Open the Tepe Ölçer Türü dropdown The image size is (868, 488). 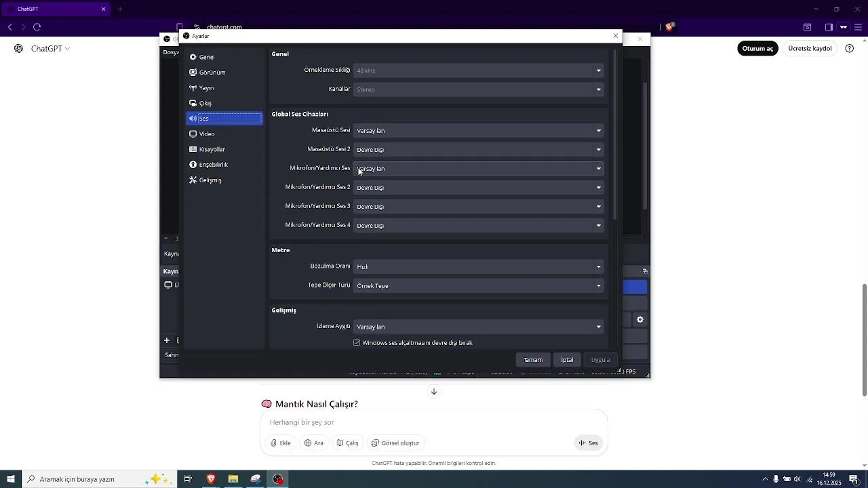[478, 286]
